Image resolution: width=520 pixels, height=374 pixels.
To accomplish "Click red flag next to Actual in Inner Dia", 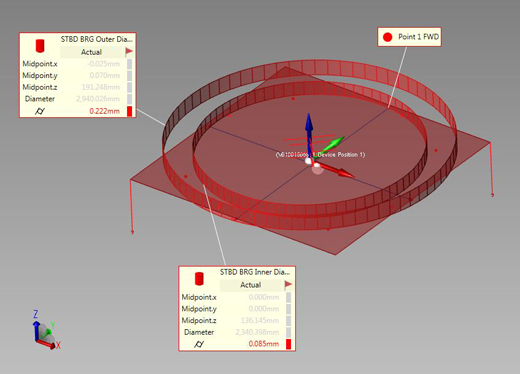I will click(288, 285).
